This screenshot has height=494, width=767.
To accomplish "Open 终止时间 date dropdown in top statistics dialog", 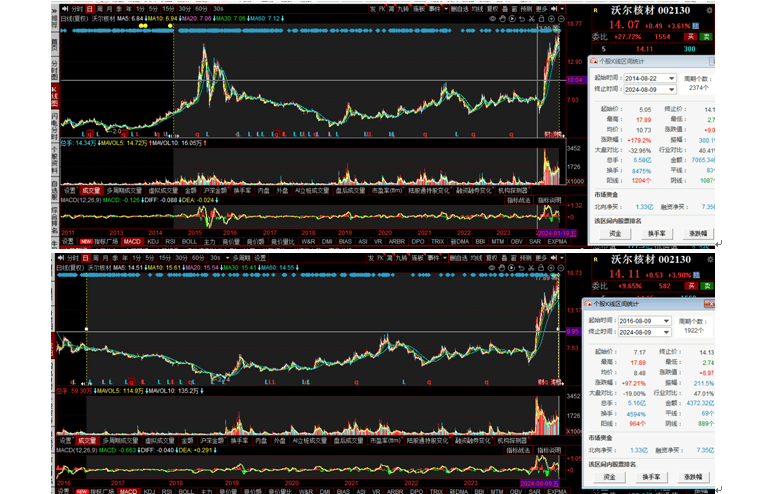I will 672,90.
